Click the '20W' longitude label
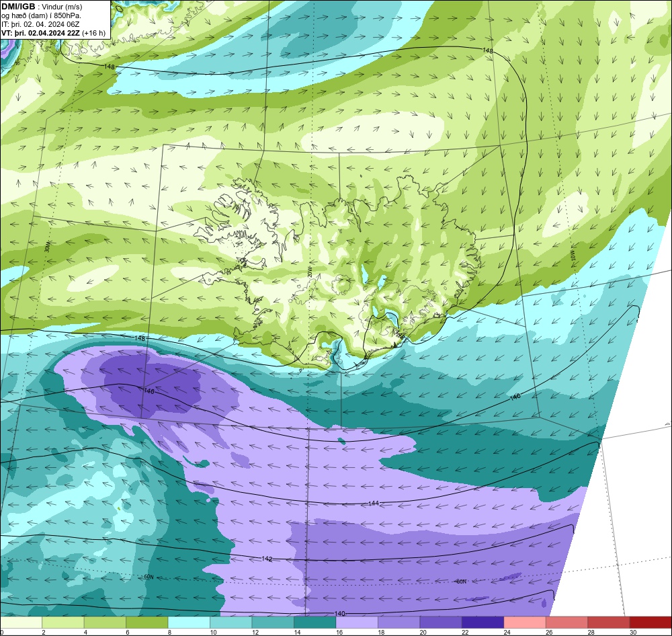Screen dimensions: 672x636 click(x=310, y=272)
